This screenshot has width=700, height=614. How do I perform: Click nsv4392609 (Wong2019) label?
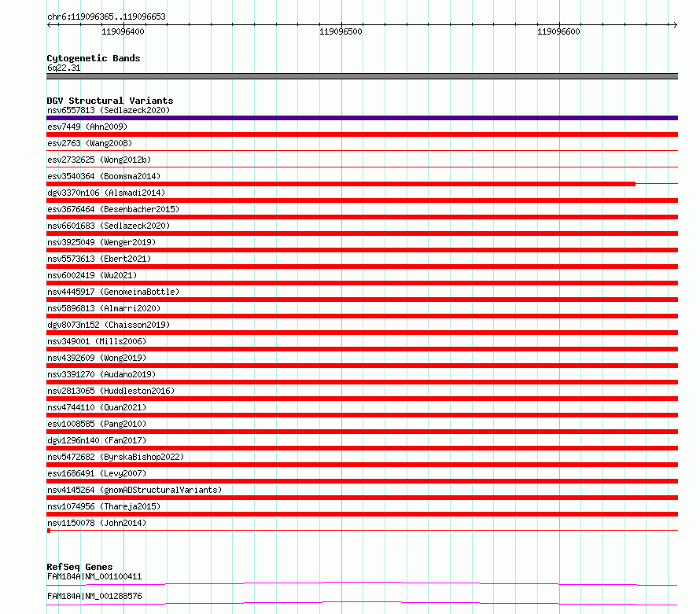click(97, 358)
